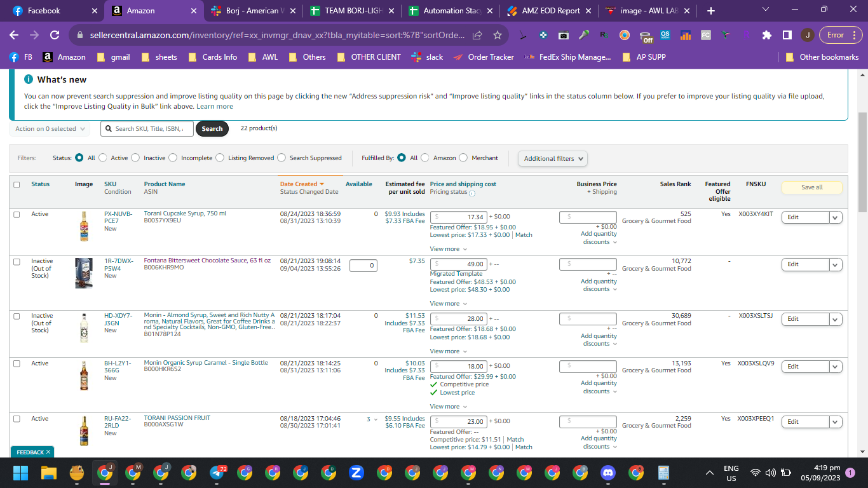
Task: Check the Monin Organic Syrup Caramel checkbox
Action: (x=17, y=364)
